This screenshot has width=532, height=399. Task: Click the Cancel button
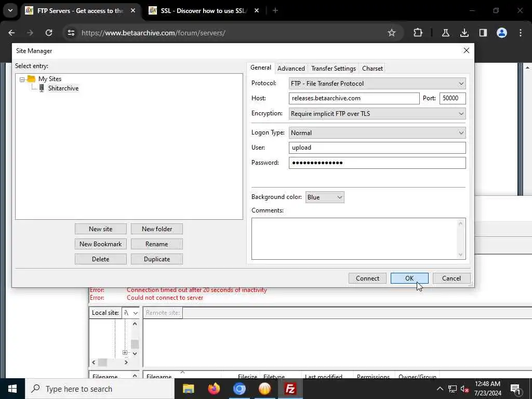tap(451, 278)
